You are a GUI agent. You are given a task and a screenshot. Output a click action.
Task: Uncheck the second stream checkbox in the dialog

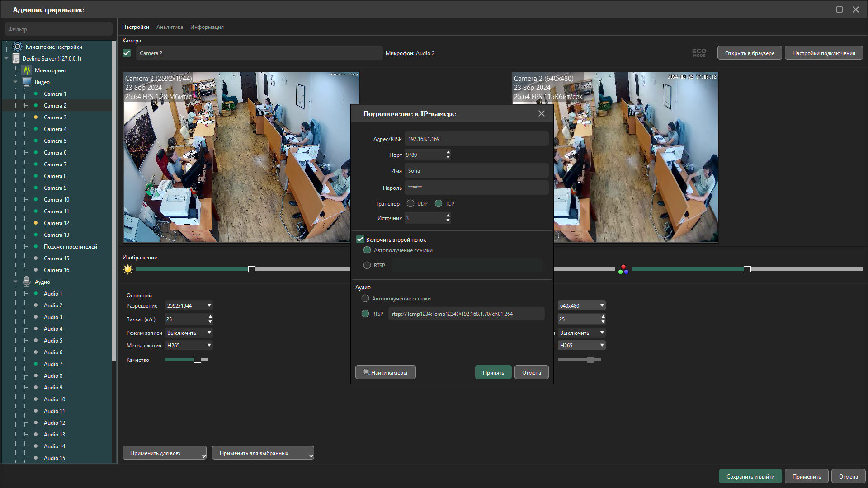tap(360, 239)
